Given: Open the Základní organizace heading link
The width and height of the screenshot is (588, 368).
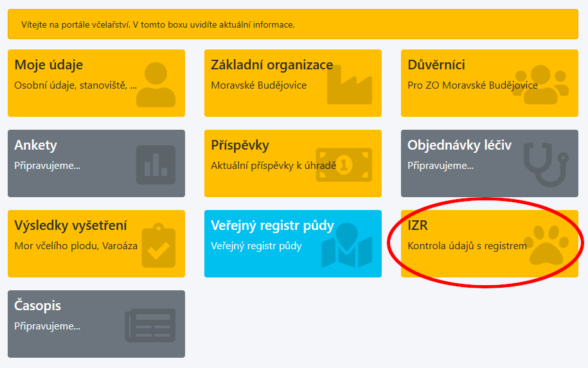Looking at the screenshot, I should [x=272, y=65].
